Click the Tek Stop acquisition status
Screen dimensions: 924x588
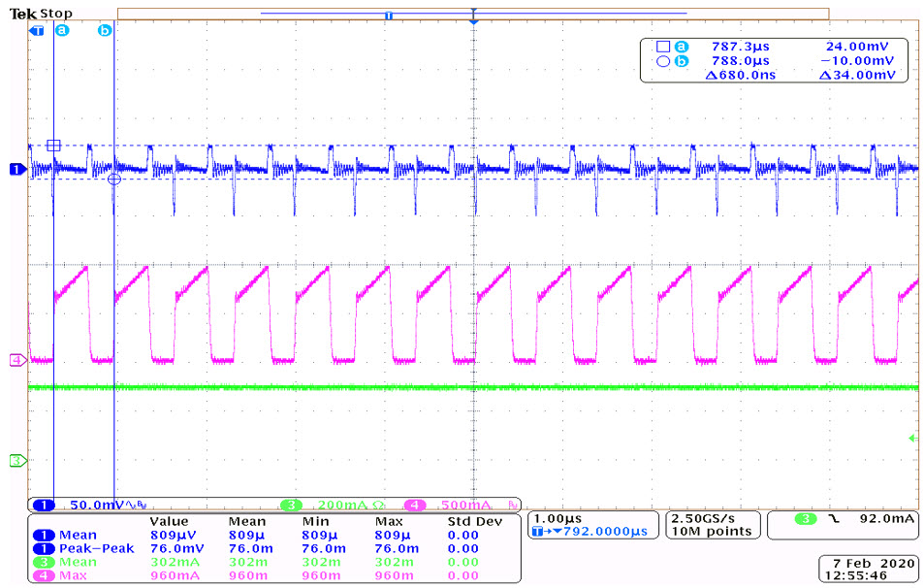click(x=41, y=15)
